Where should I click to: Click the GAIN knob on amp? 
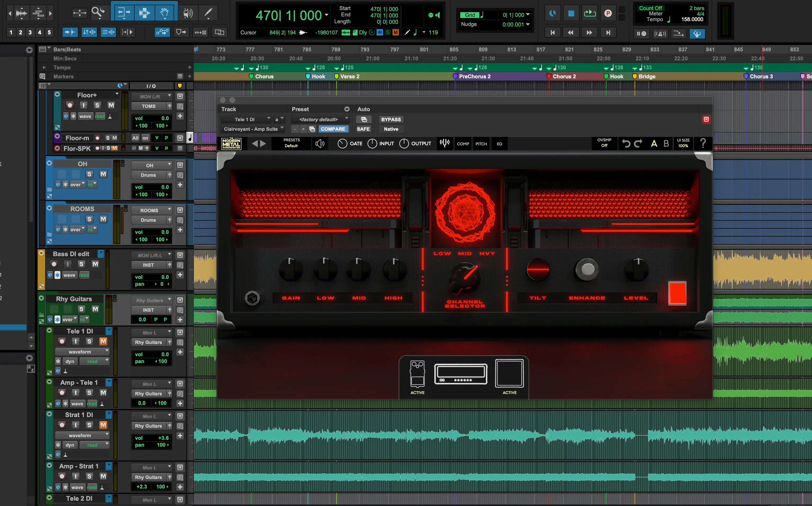click(x=291, y=270)
